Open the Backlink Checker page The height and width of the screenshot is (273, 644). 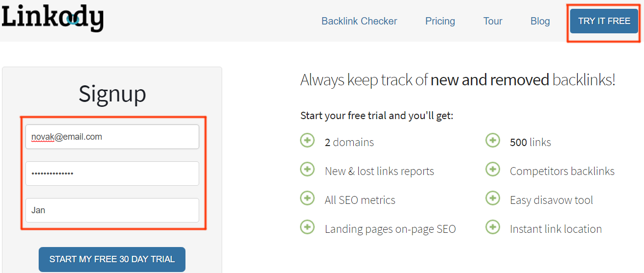[359, 21]
